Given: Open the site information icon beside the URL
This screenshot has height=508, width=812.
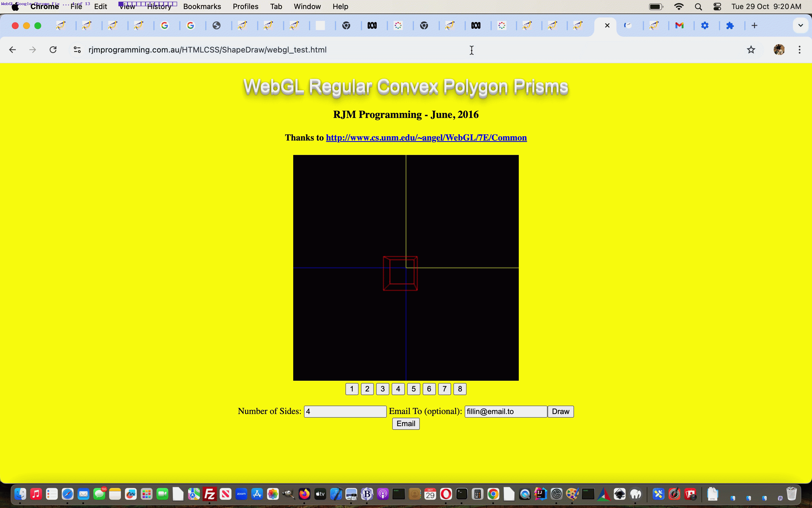Looking at the screenshot, I should [x=77, y=50].
